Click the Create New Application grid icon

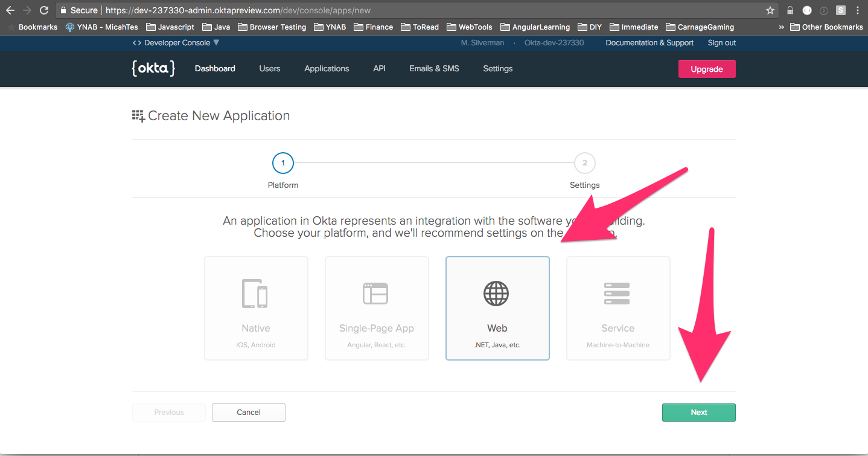[138, 116]
